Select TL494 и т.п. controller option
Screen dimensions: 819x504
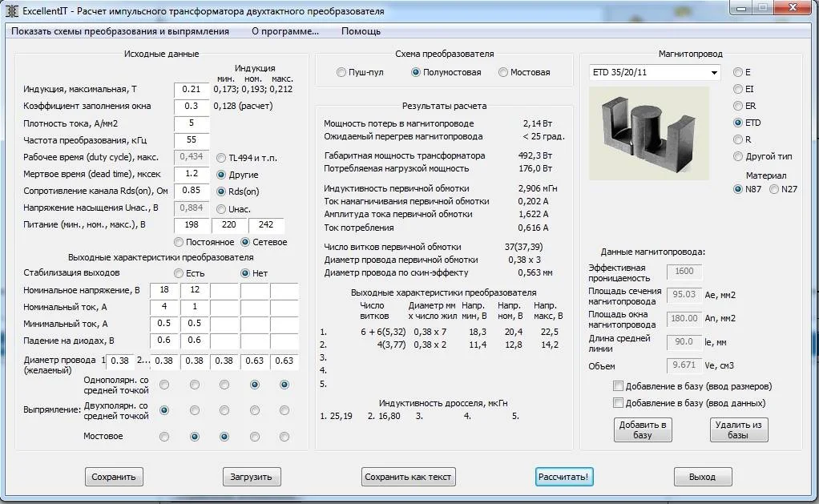(222, 158)
